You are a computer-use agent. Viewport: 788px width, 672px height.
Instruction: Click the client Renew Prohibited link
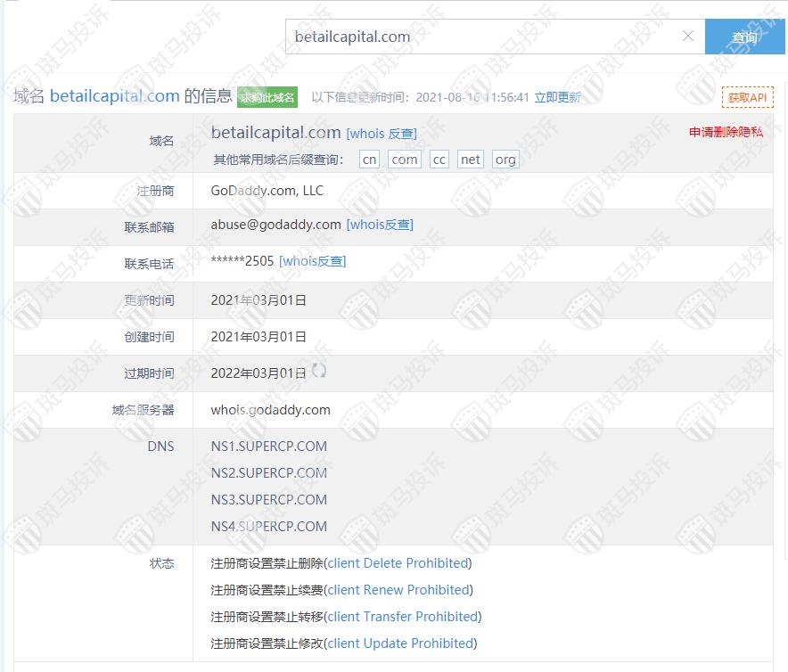click(x=398, y=590)
